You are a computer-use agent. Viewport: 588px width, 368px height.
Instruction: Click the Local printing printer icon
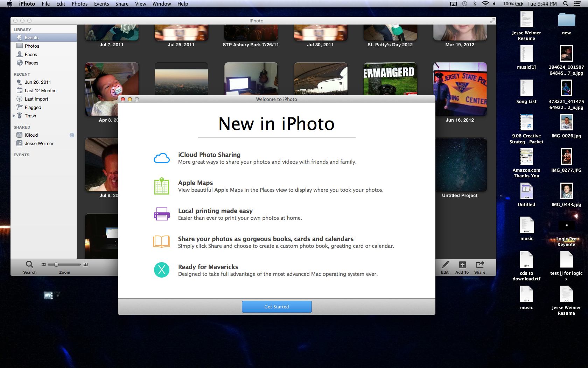162,214
